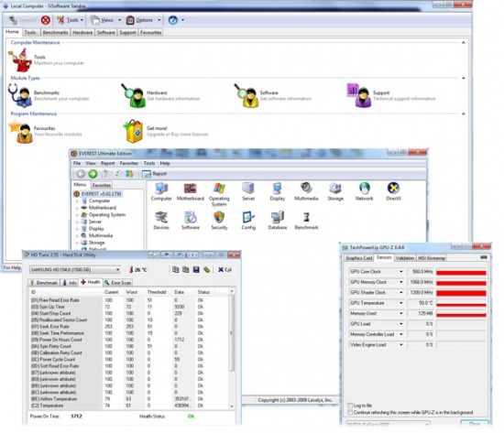This screenshot has height=433, width=504.
Task: Open Benchmarks module in Sandra home
Action: pyautogui.click(x=20, y=96)
